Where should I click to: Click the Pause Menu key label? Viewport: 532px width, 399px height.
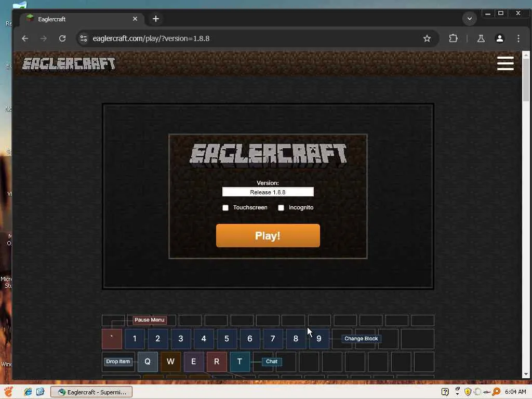point(149,320)
